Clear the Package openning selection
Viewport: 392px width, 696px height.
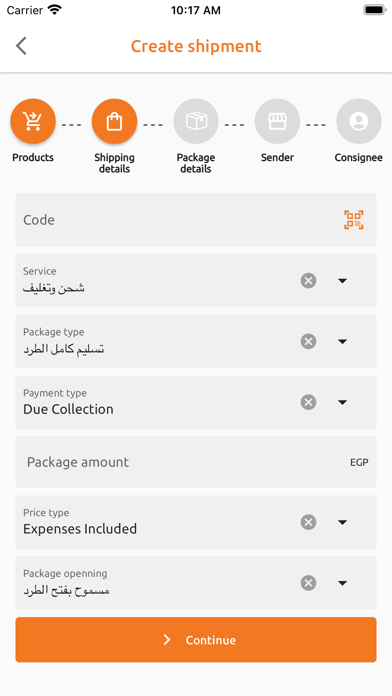pyautogui.click(x=309, y=583)
